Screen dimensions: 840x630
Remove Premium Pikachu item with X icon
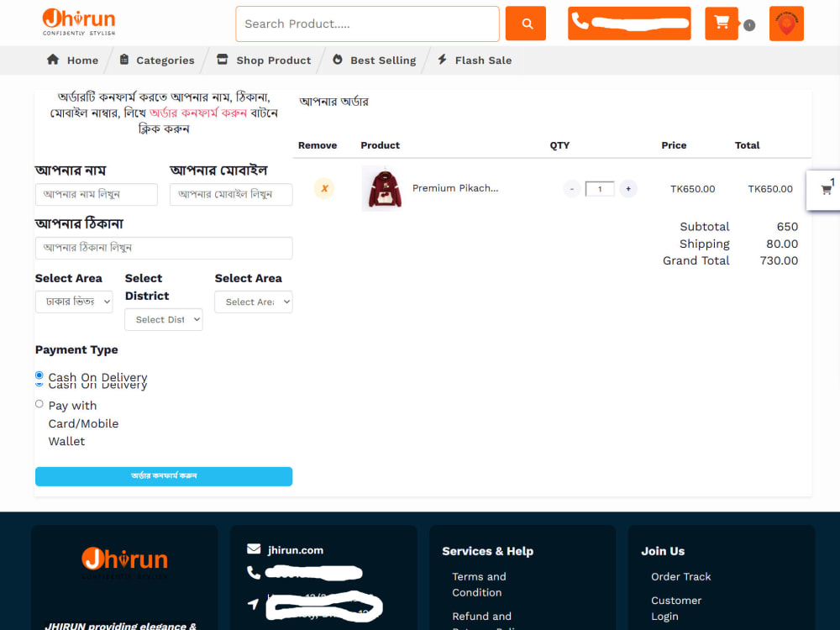point(324,188)
